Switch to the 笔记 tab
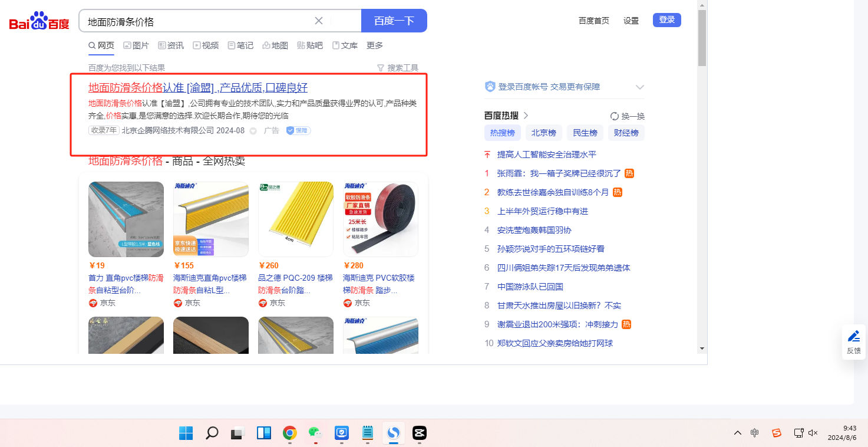Screen dimensions: 868x447 click(240, 45)
